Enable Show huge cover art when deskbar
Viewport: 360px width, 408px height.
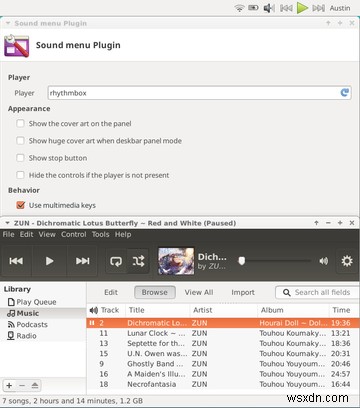tap(20, 141)
